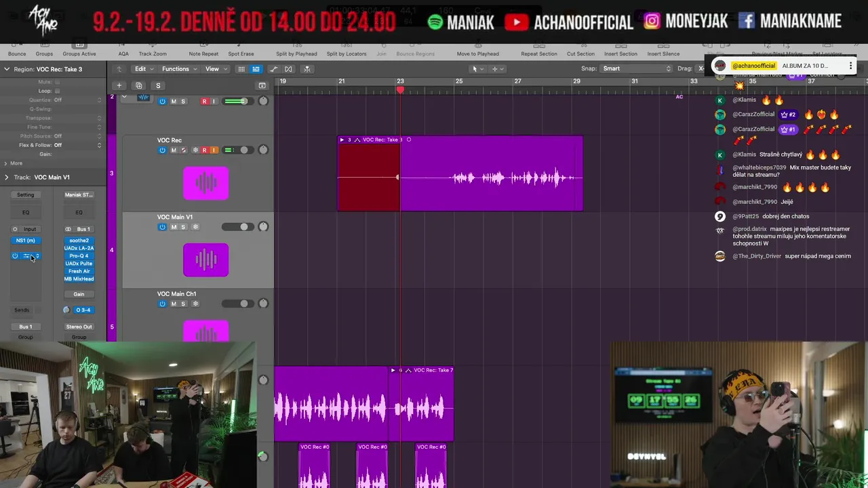
Task: Open the Quantize Off dropdown
Action: coord(78,100)
